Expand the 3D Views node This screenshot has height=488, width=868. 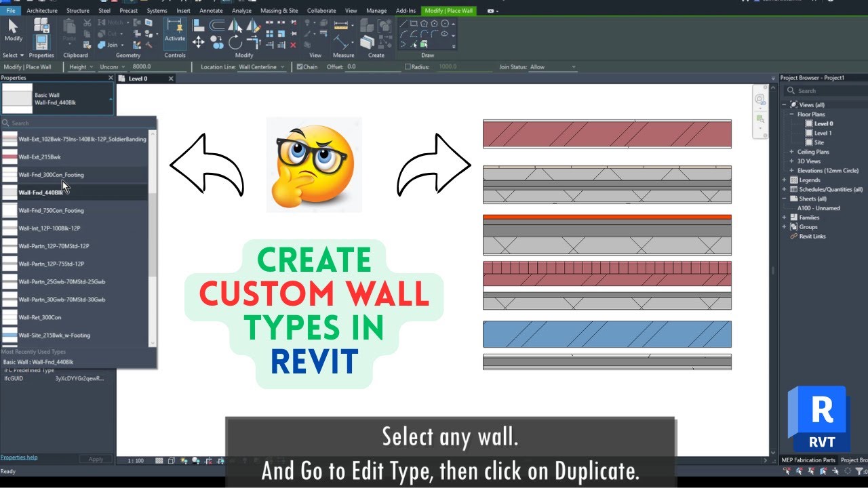pos(792,161)
